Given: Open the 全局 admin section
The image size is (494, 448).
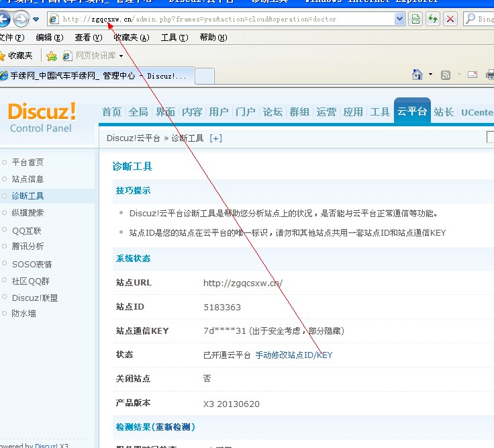Looking at the screenshot, I should pos(138,112).
